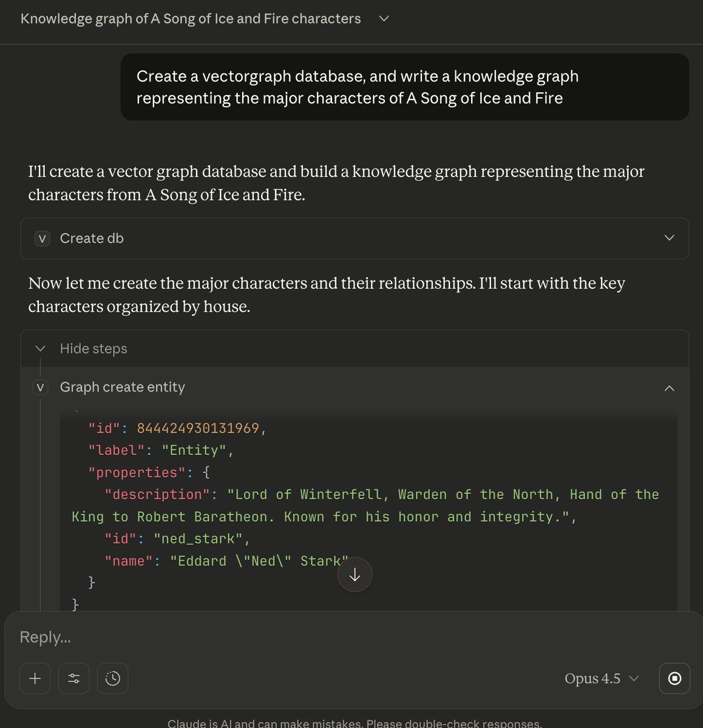Click the "Entity" label value in JSON
703x728 pixels.
pyautogui.click(x=194, y=450)
